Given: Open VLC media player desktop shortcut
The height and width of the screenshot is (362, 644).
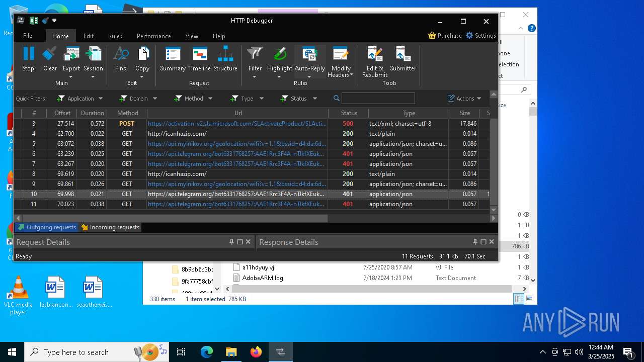Looking at the screenshot, I should pyautogui.click(x=18, y=296).
